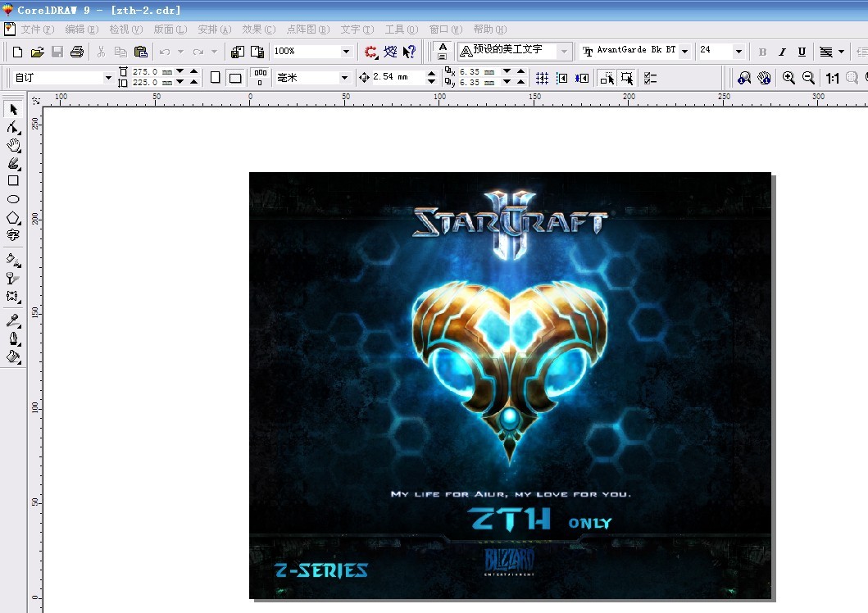This screenshot has width=868, height=613.
Task: Expand the undo history dropdown arrow
Action: point(180,52)
